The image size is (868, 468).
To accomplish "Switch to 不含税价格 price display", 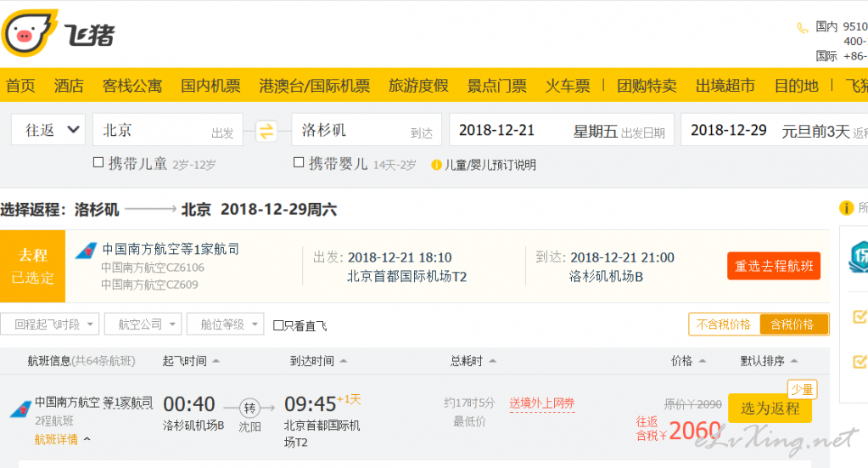I will click(x=724, y=324).
